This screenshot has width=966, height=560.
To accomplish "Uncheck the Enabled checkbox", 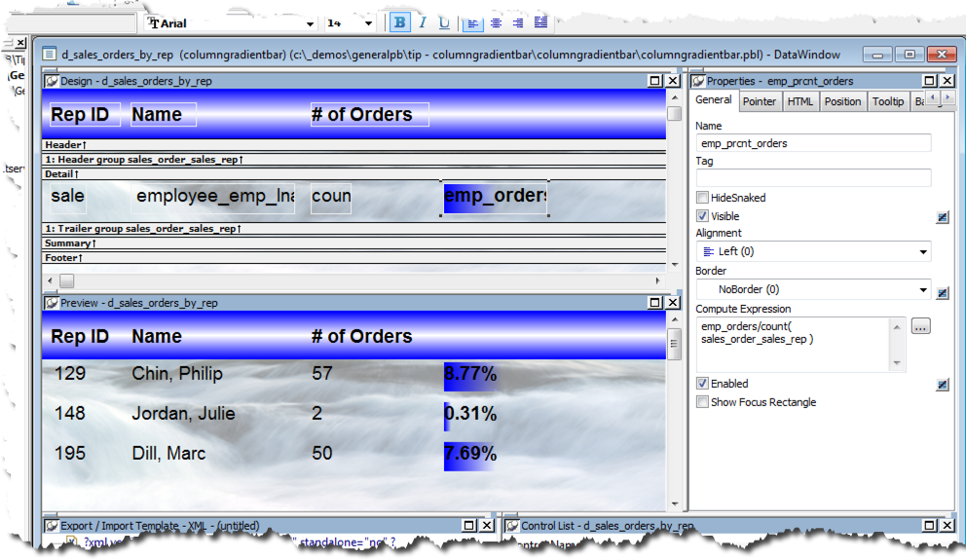I will coord(702,383).
